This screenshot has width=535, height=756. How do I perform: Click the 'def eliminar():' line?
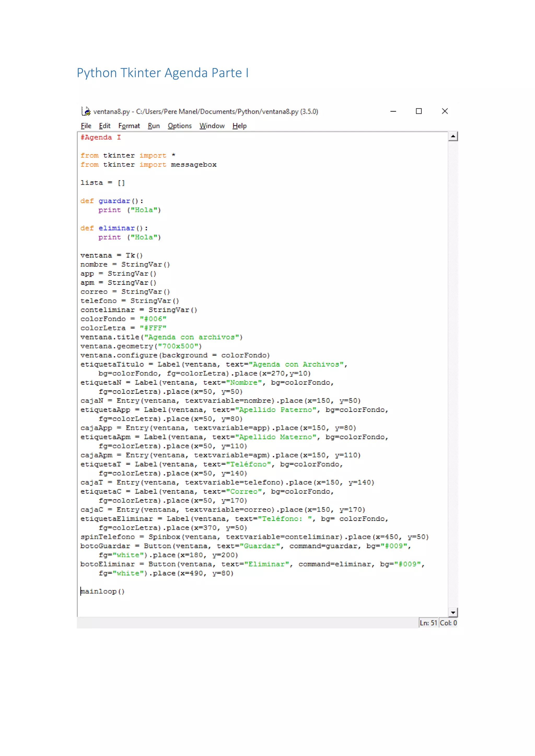114,228
